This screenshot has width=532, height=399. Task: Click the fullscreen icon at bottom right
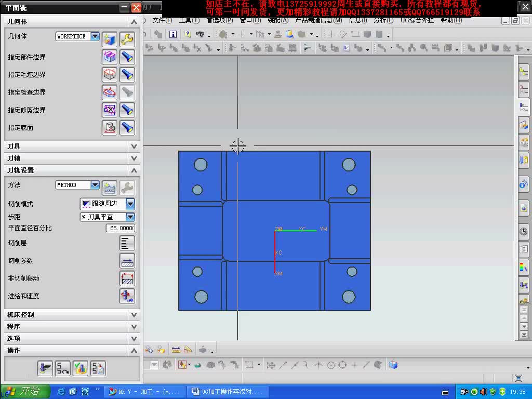pos(518,378)
